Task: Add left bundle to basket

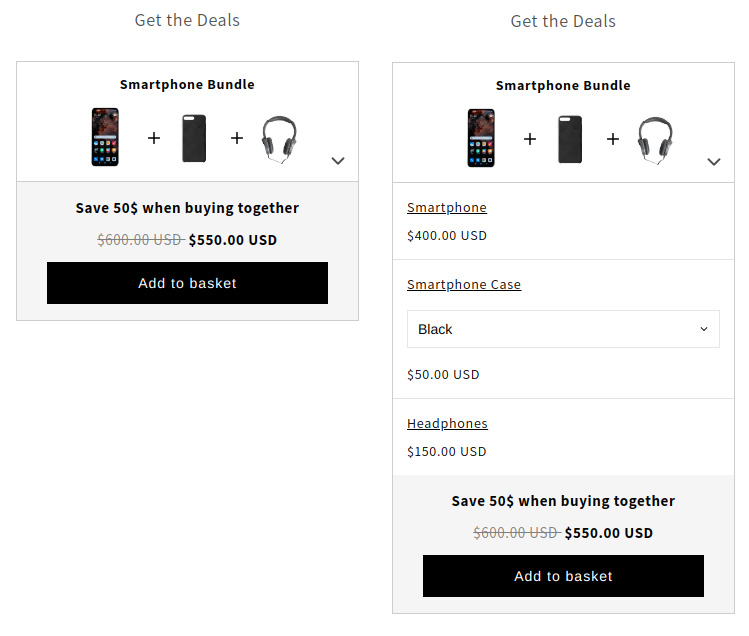Action: [187, 283]
